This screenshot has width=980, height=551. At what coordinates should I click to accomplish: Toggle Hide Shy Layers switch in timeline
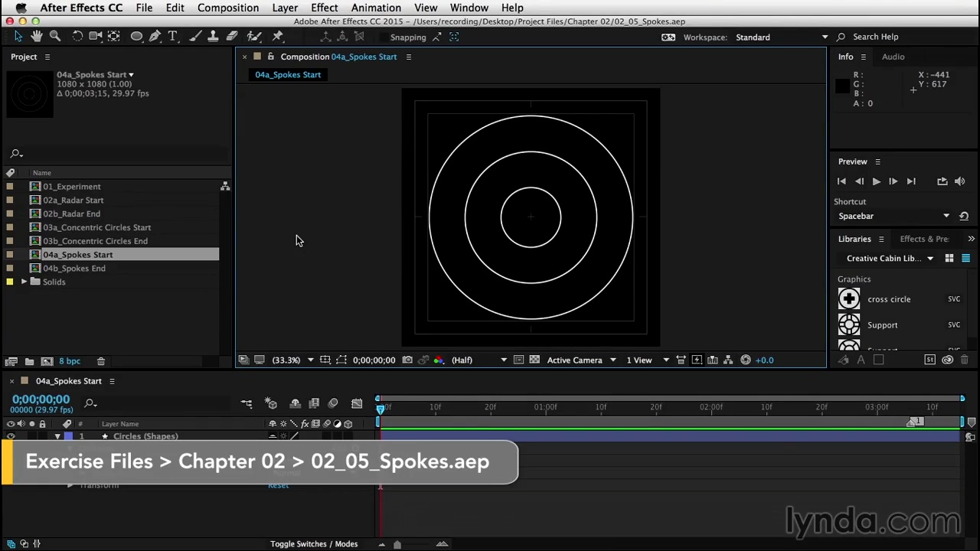click(x=295, y=403)
